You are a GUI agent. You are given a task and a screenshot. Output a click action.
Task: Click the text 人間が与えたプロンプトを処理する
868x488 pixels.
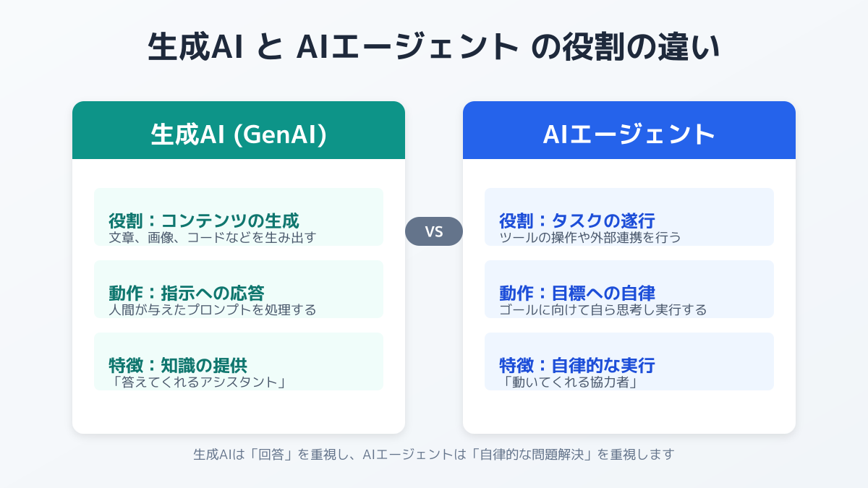[213, 309]
